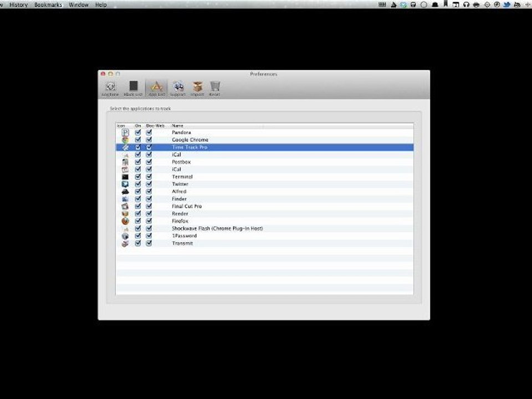Select the Finder row name

(179, 199)
